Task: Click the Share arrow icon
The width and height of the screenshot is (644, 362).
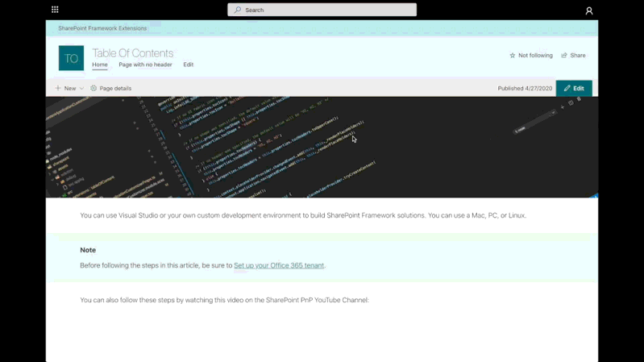Action: point(564,56)
